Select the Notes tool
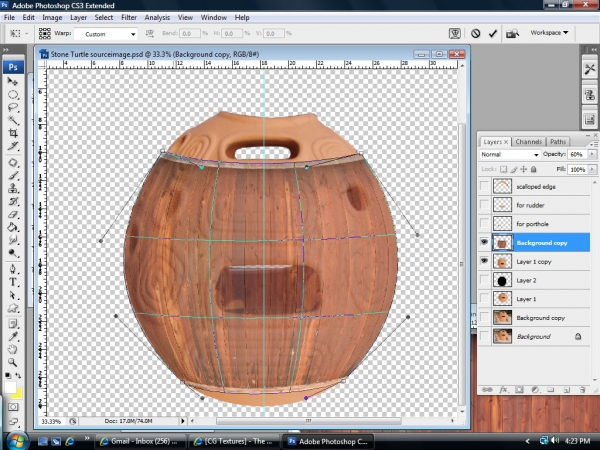This screenshot has height=450, width=600. tap(13, 324)
